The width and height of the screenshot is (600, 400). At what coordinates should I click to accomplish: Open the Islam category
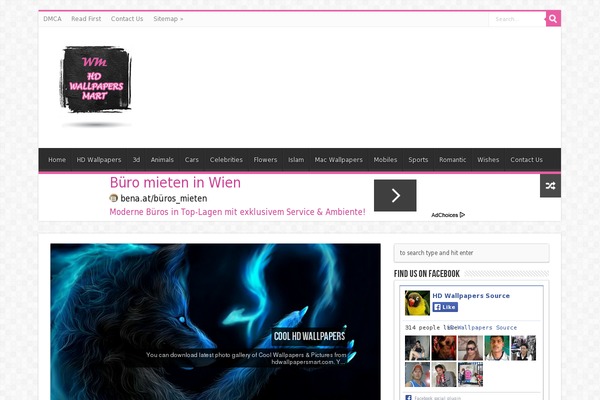pyautogui.click(x=296, y=160)
